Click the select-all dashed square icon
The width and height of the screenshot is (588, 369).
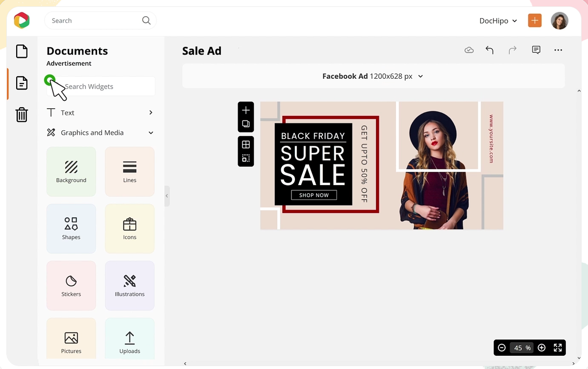pyautogui.click(x=246, y=158)
